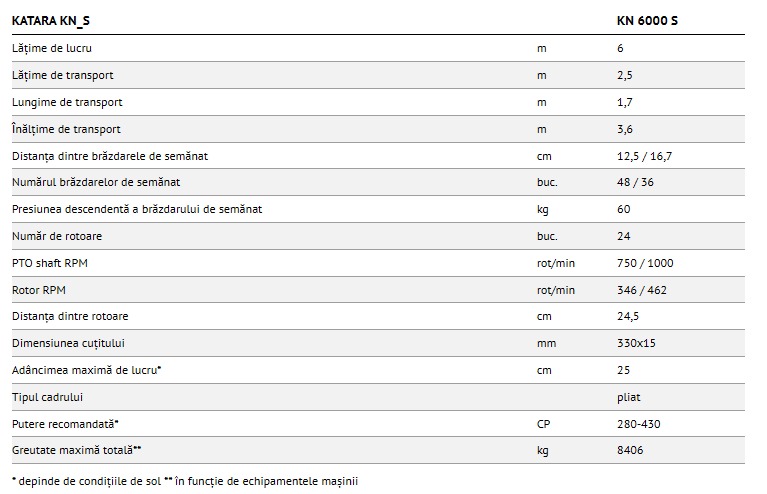Image resolution: width=767 pixels, height=494 pixels.
Task: Select the 48 / 36 coulter count value
Action: pyautogui.click(x=637, y=182)
